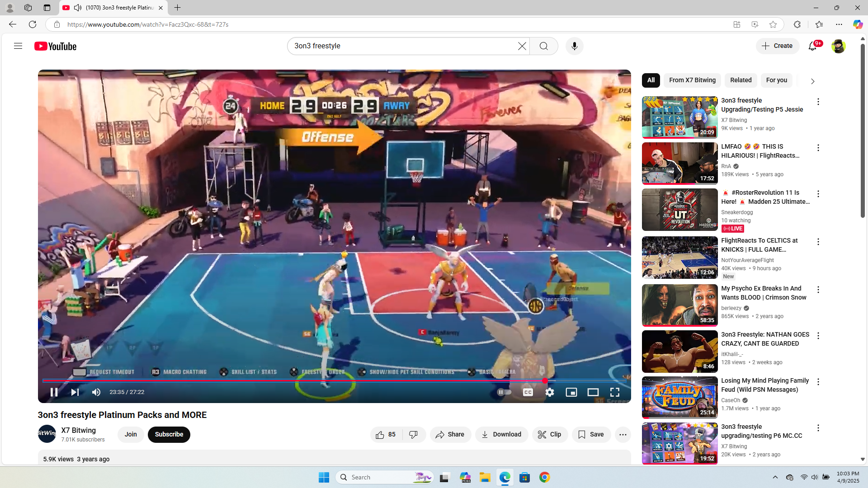Viewport: 868px width, 488px height.
Task: Open YouTube notifications bell
Action: [813, 46]
